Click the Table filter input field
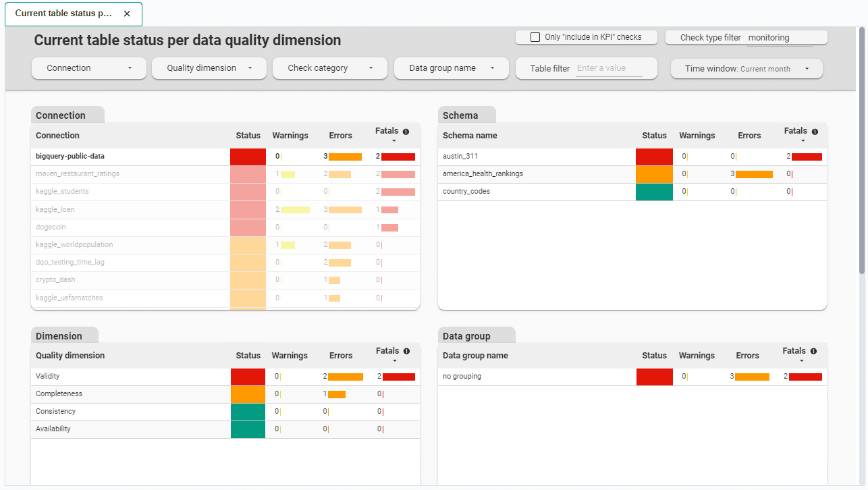The image size is (868, 490). point(609,68)
